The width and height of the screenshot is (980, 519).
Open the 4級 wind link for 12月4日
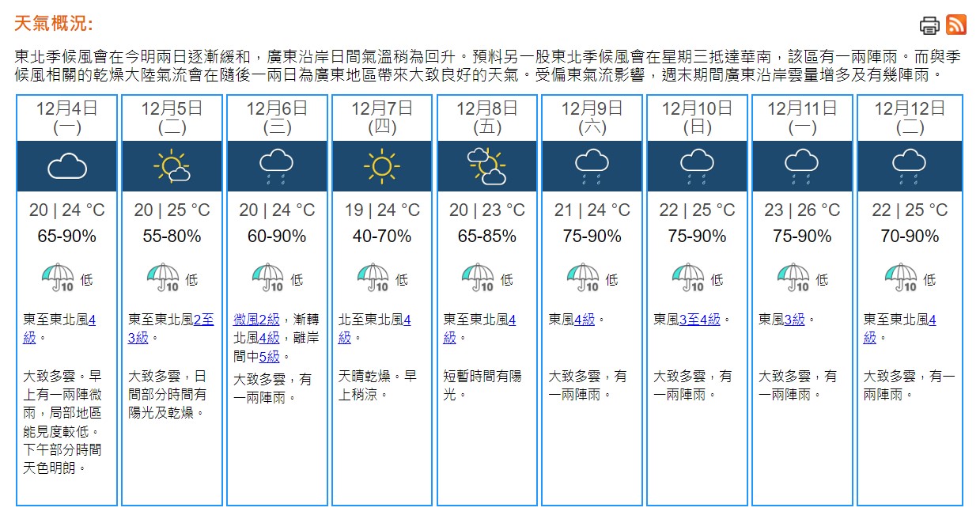click(x=92, y=320)
